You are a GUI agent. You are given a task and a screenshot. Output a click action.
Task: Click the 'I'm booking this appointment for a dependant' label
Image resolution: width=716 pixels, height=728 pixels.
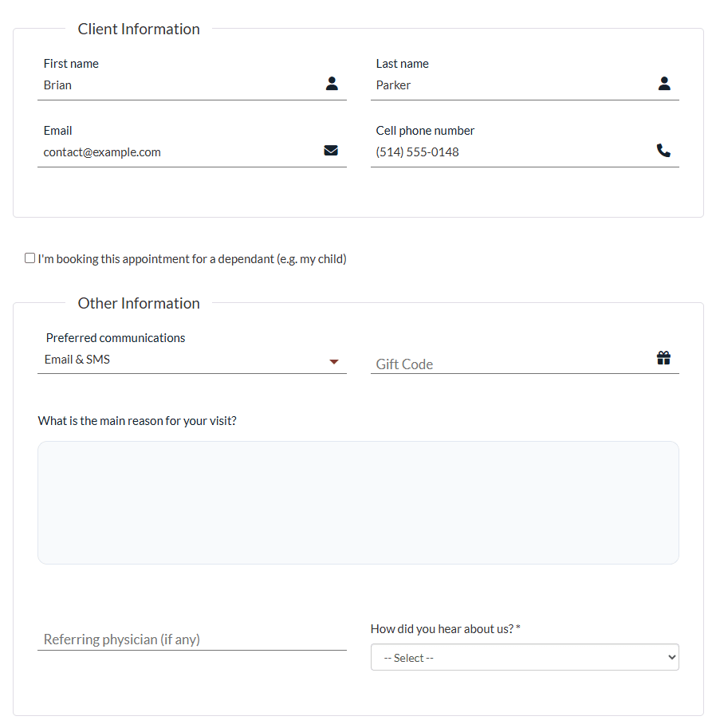point(192,258)
